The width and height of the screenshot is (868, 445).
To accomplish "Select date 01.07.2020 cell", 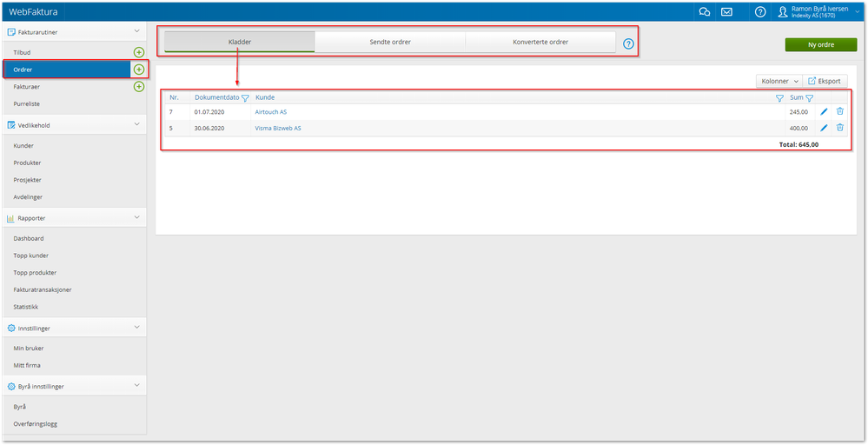I will tap(209, 112).
